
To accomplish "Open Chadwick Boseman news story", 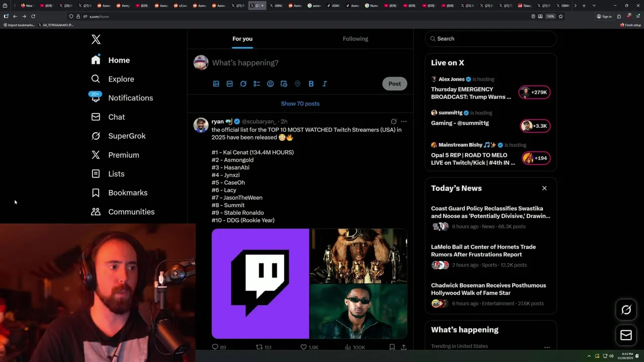I will (x=491, y=294).
